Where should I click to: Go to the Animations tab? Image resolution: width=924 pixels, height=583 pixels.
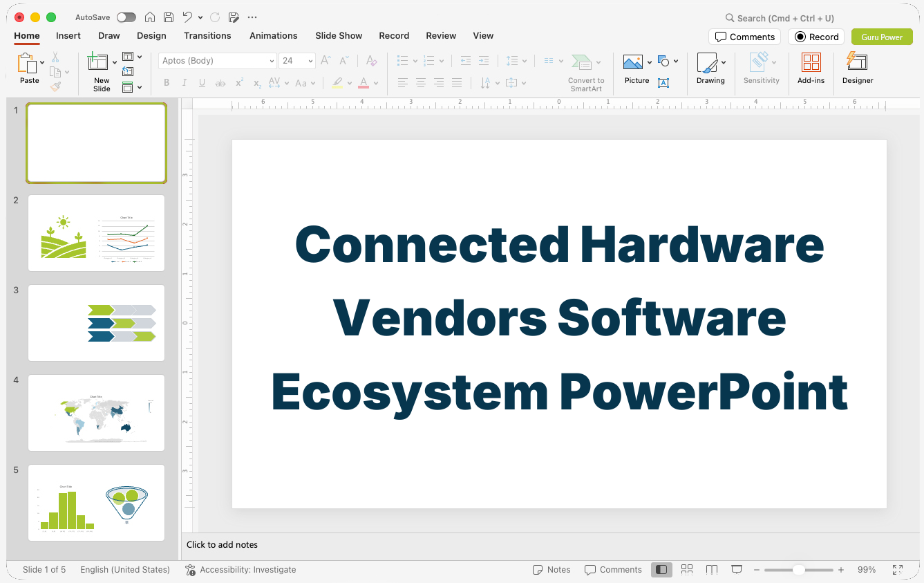274,36
